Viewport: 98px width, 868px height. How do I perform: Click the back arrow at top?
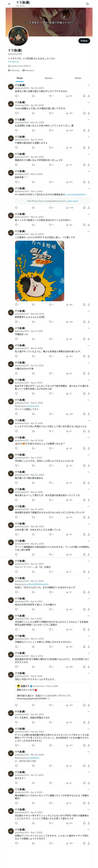pyautogui.click(x=9, y=4)
